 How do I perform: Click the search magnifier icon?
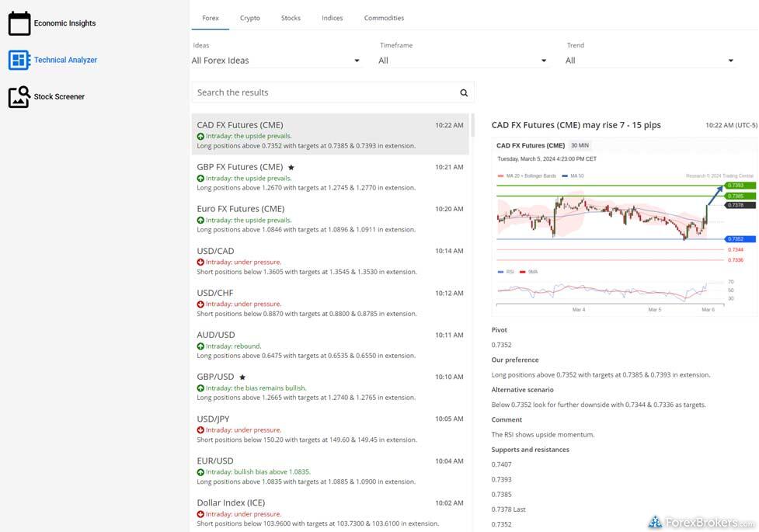coord(464,93)
